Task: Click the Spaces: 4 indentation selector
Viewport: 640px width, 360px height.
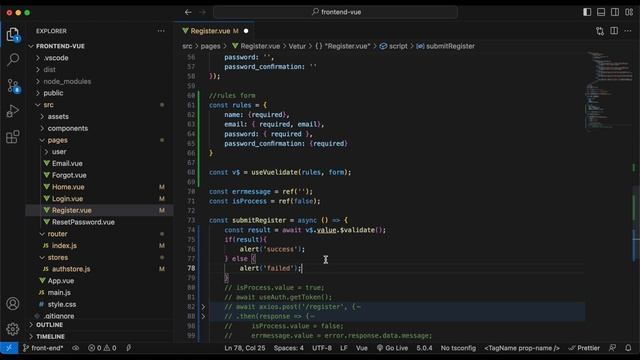Action: coord(289,348)
